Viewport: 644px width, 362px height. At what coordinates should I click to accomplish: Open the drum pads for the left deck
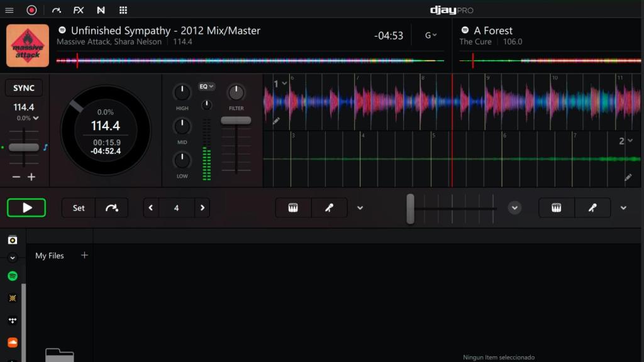point(292,207)
